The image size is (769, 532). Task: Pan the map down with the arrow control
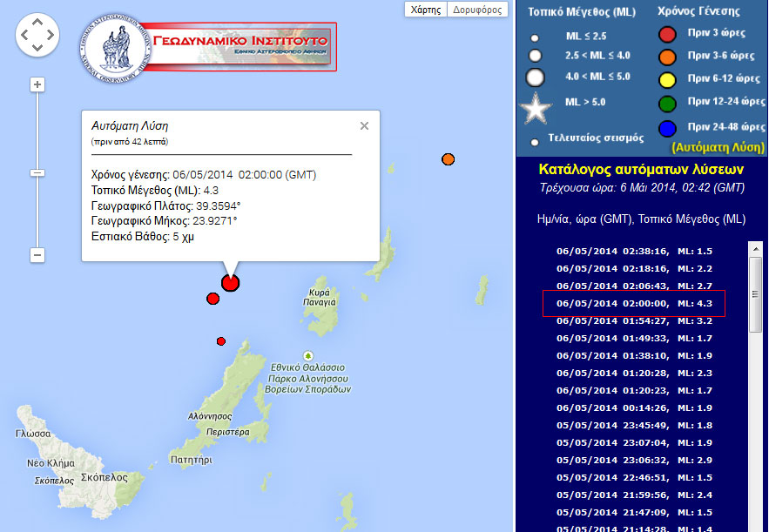[37, 50]
